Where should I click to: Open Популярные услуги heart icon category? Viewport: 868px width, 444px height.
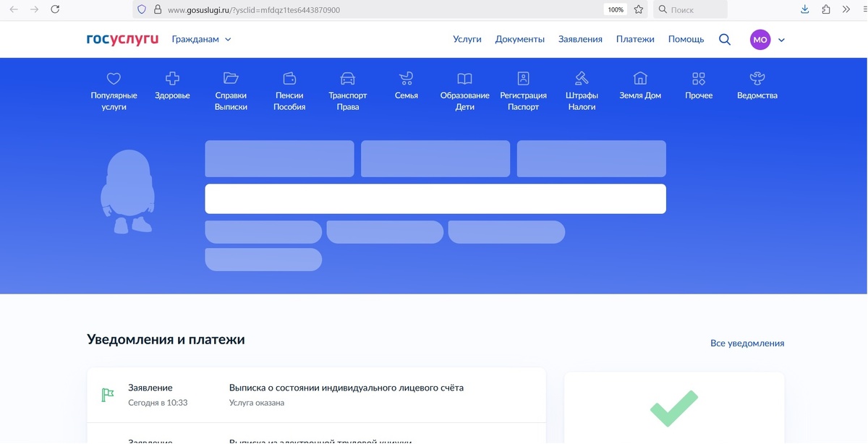pos(114,91)
